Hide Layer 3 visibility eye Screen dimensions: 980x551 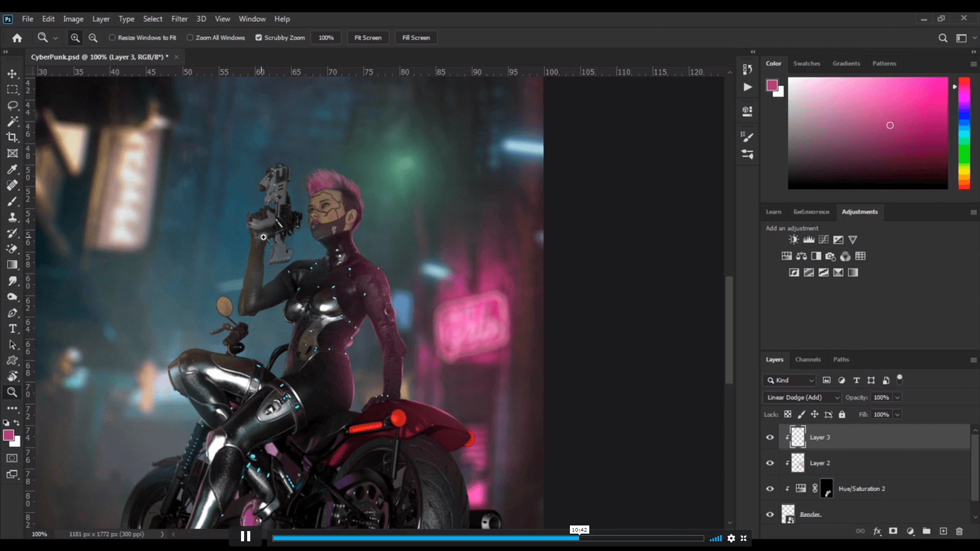click(770, 437)
